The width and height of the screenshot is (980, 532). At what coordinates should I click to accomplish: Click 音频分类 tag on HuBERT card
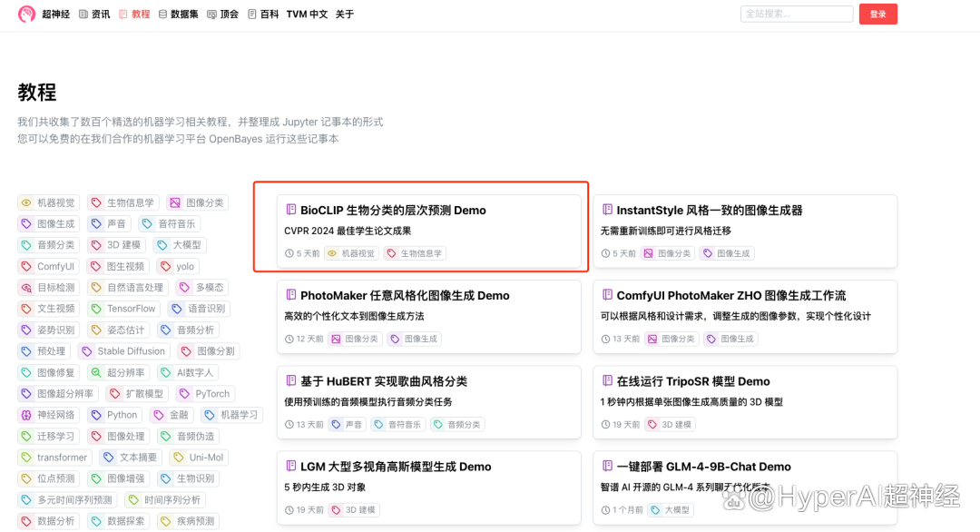coord(457,424)
